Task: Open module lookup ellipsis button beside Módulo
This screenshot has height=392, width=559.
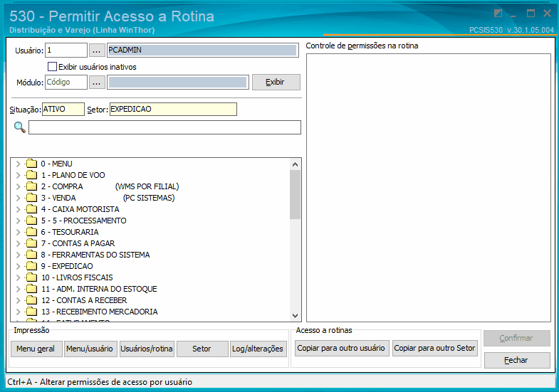Action: pos(97,83)
